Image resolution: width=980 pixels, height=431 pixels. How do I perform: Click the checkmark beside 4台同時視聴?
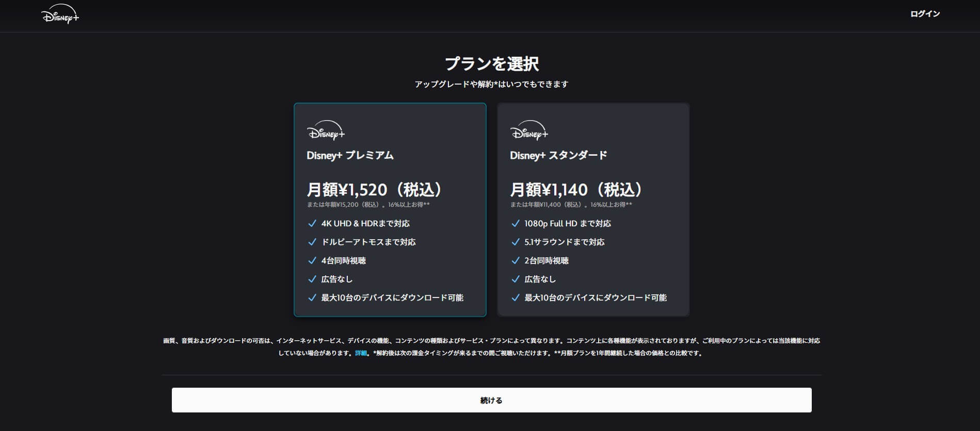click(312, 260)
